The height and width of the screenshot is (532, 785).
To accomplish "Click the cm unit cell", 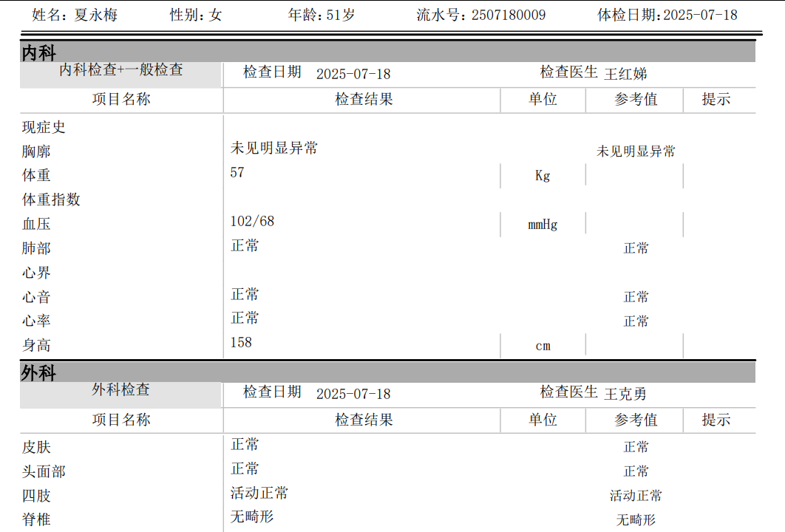I will (543, 346).
